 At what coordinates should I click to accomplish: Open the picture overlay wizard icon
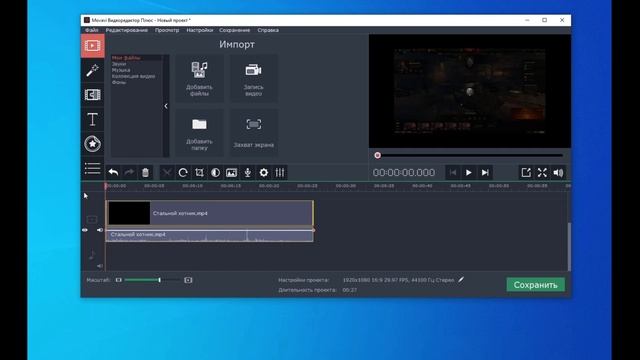point(231,173)
